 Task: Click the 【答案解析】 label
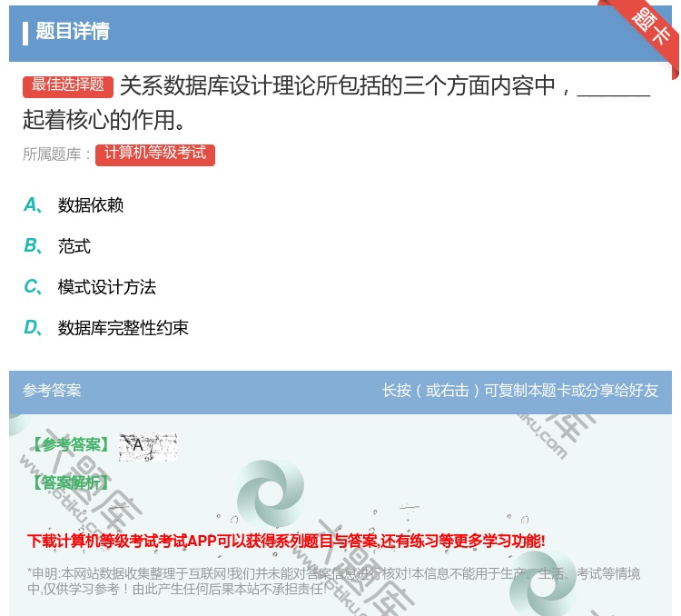(71, 482)
